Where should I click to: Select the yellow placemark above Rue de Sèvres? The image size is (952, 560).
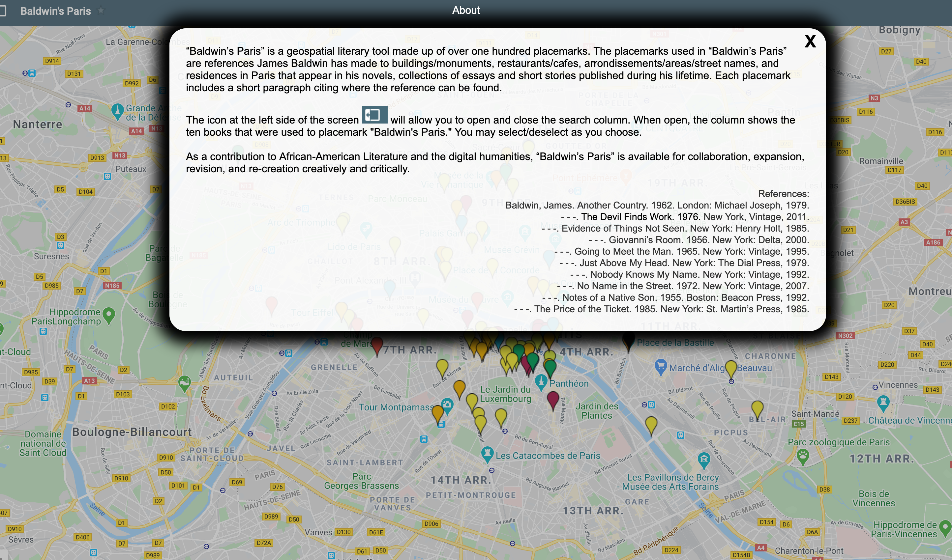click(442, 368)
